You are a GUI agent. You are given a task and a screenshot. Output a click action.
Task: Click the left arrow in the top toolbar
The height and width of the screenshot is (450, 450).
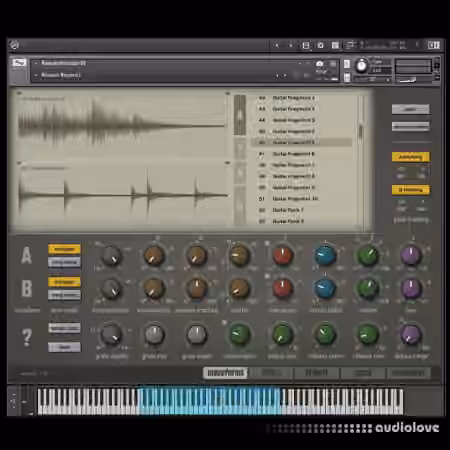coord(277,45)
